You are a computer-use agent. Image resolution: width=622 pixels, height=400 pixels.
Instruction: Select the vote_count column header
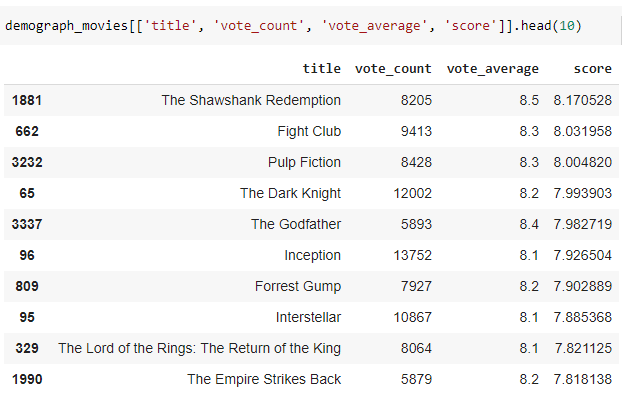click(x=393, y=69)
